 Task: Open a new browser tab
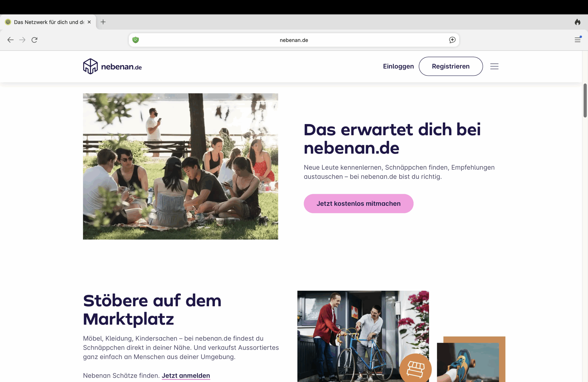tap(103, 22)
